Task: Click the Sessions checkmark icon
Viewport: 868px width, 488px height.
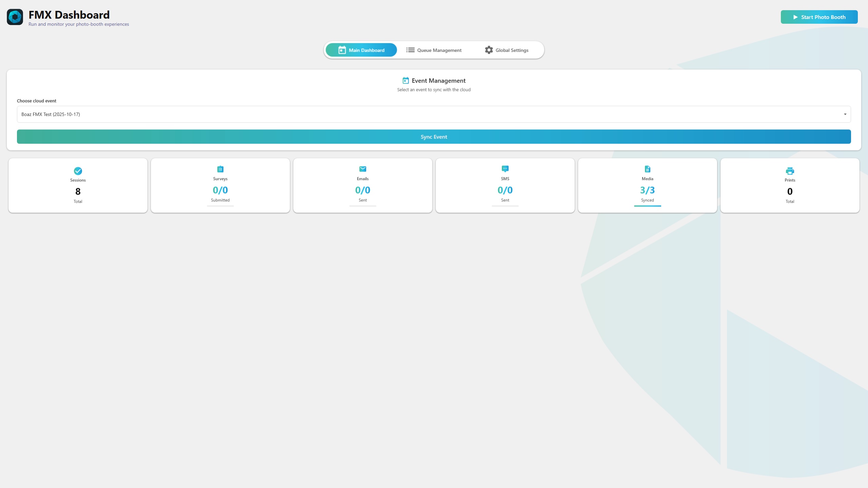Action: [x=78, y=171]
